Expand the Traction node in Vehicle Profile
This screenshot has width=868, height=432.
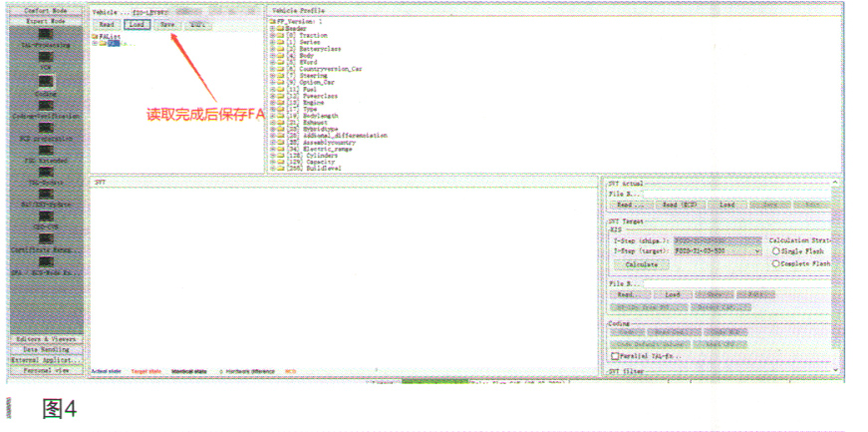272,35
